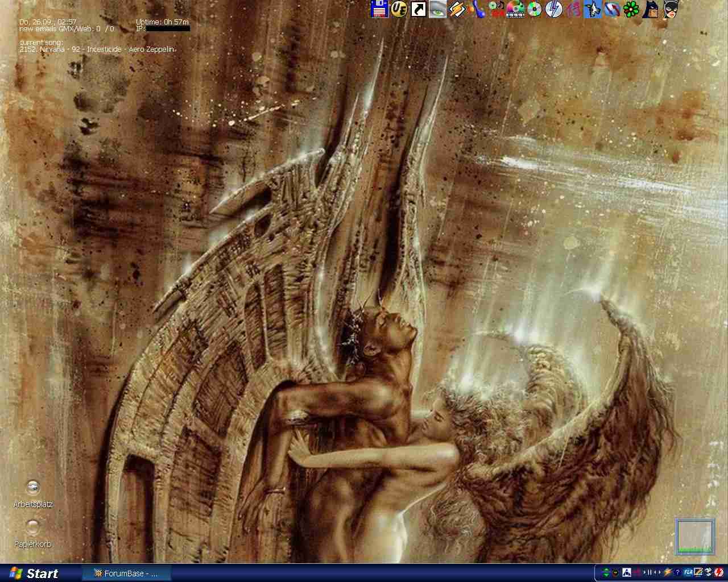Image resolution: width=728 pixels, height=582 pixels.
Task: Click the green up-down arrows tray icon
Action: pos(606,572)
